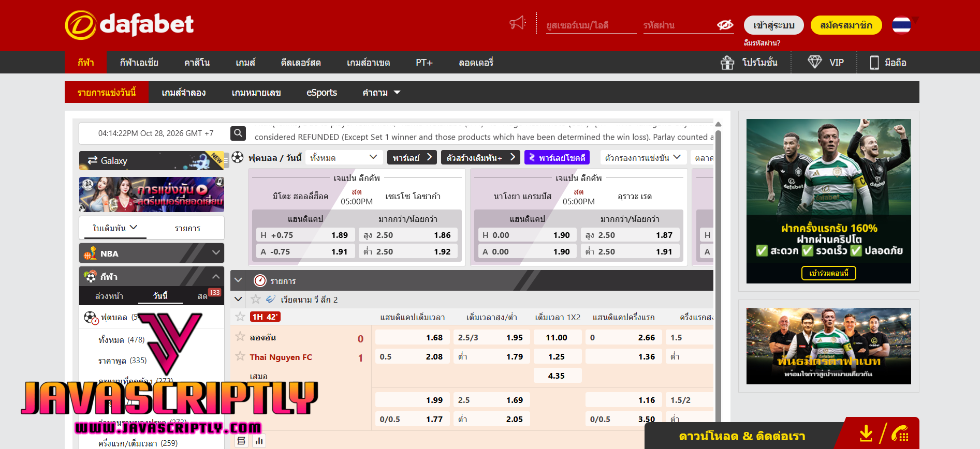Toggle the star next to 1H 42' badge

click(x=240, y=317)
